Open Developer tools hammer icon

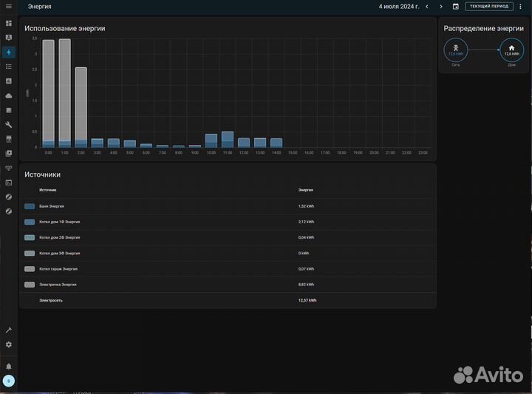(9, 330)
